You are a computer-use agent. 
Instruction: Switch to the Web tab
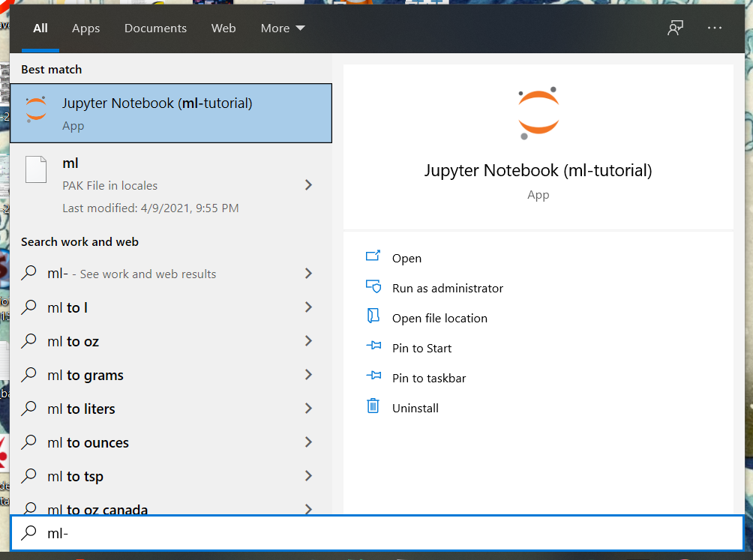[x=223, y=28]
